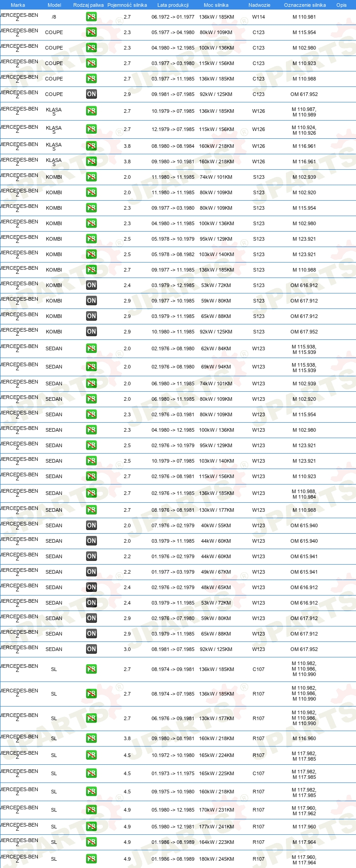Click the Moc silnika column header
The image size is (356, 868).
(216, 5)
